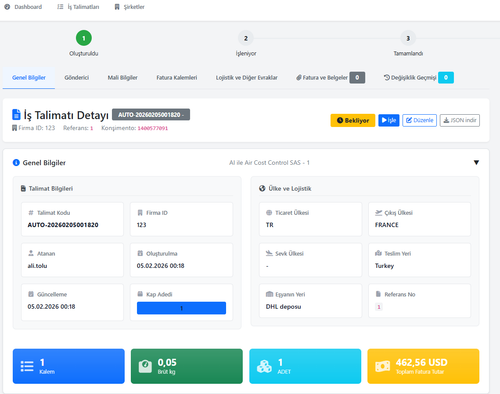The image size is (500, 394).
Task: Click the user icon beside Atanan
Action: pyautogui.click(x=31, y=253)
